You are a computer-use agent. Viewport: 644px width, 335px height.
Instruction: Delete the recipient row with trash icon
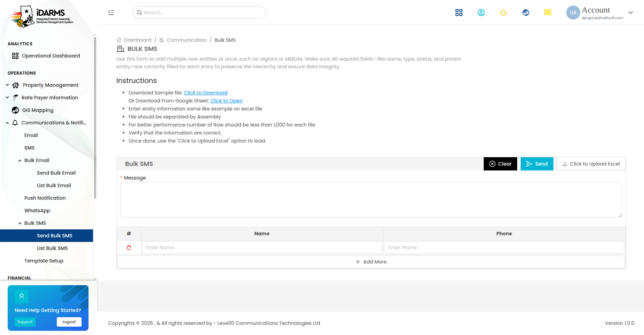(129, 248)
